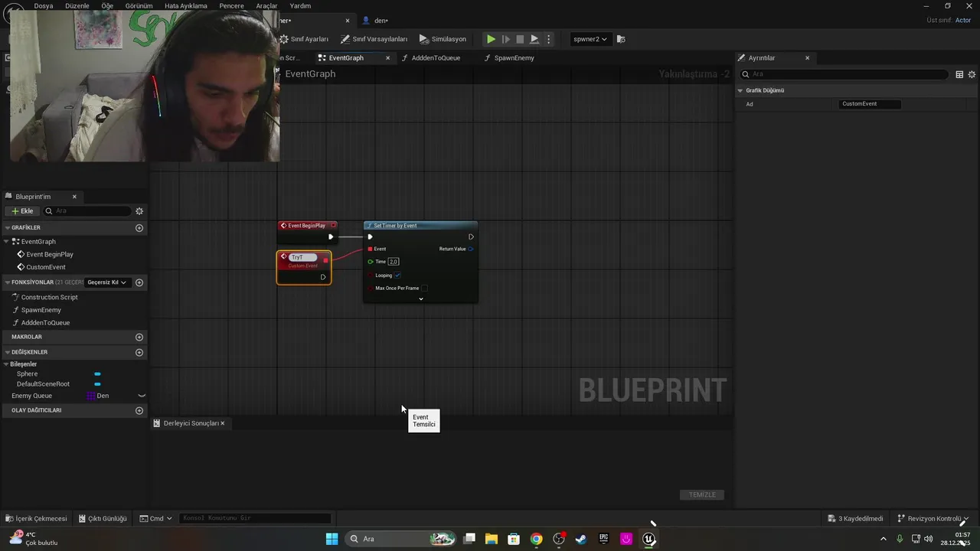Open the den* asset tab

click(x=375, y=21)
